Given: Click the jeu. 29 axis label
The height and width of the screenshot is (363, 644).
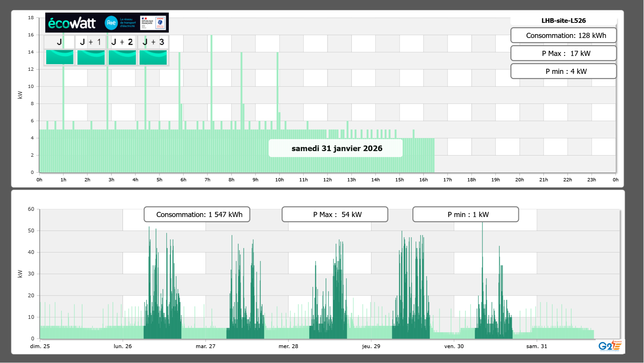Looking at the screenshot, I should coord(371,346).
